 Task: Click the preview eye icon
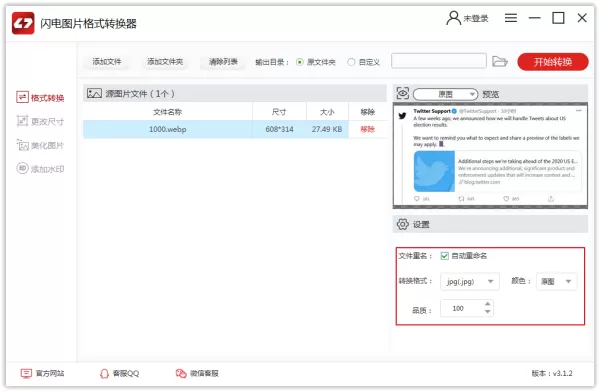403,93
